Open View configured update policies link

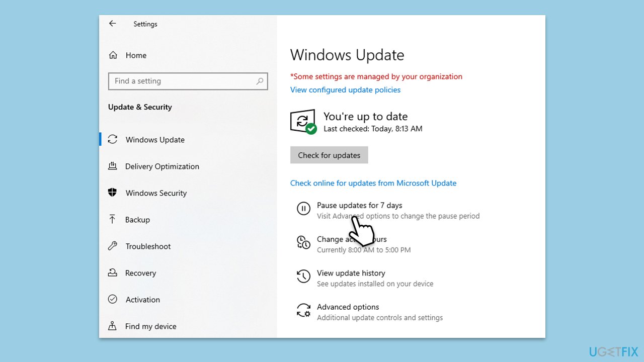point(345,90)
